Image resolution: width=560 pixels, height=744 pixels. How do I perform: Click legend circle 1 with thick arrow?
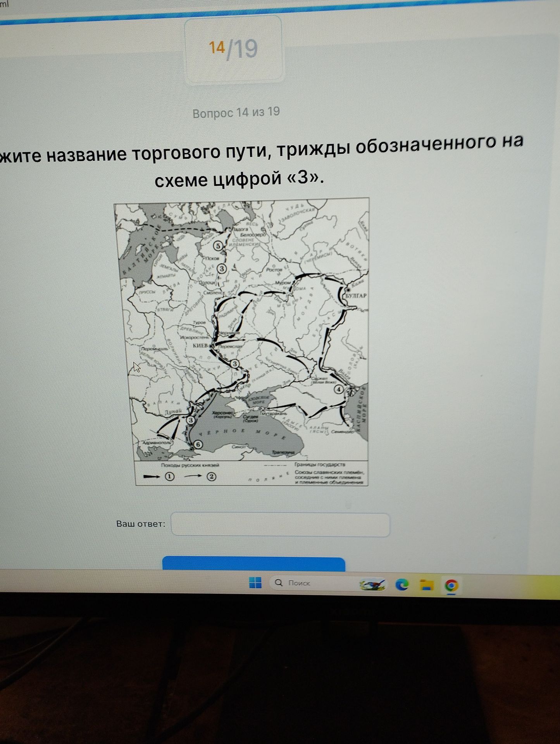(x=170, y=476)
